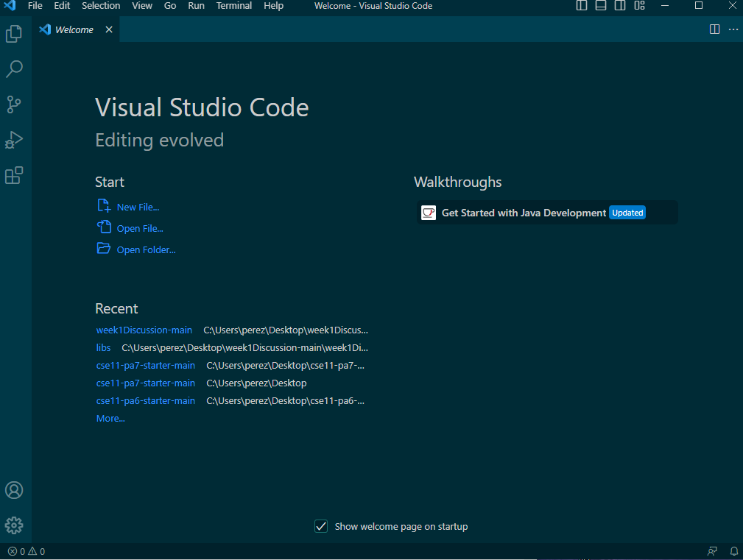Toggle the panel layout button
This screenshot has width=743, height=560.
point(601,6)
